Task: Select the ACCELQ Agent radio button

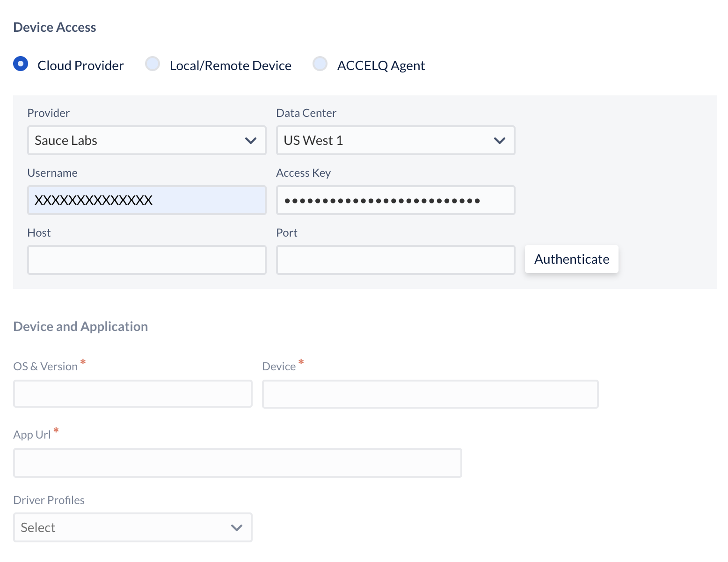Action: point(320,64)
